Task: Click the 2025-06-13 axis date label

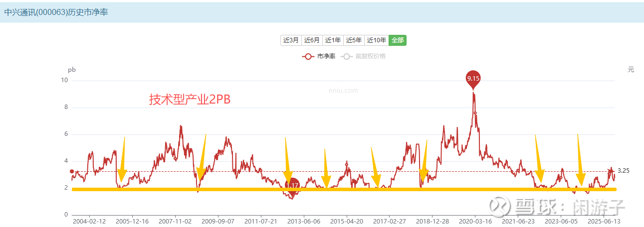Action: point(604,221)
